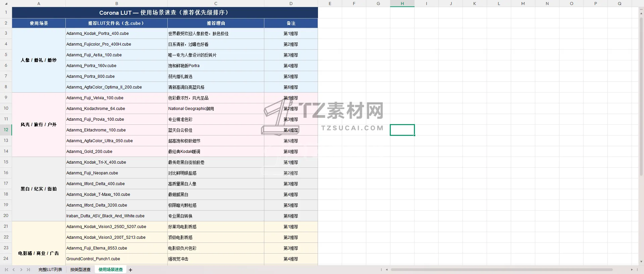Screen dimensions: 644x274
Task: Click the horizontal scrollbar left arrow
Action: 387,270
